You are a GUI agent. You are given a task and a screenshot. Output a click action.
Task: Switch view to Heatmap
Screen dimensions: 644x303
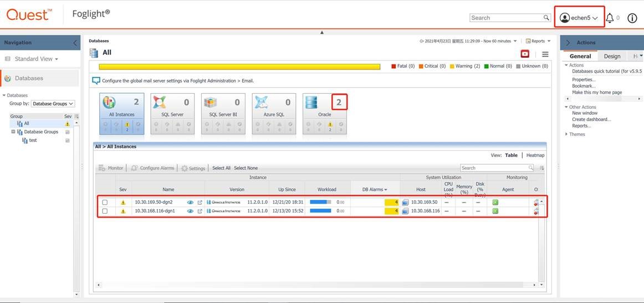coord(535,155)
